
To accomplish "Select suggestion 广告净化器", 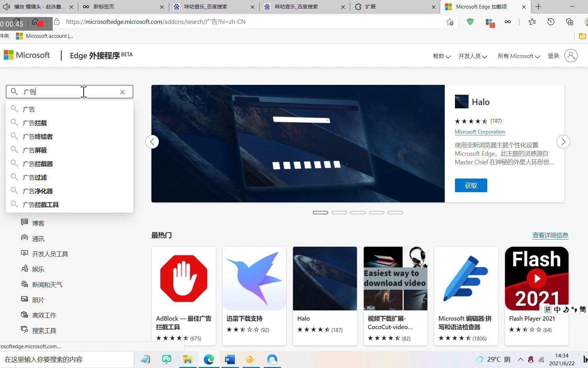I will (69, 191).
